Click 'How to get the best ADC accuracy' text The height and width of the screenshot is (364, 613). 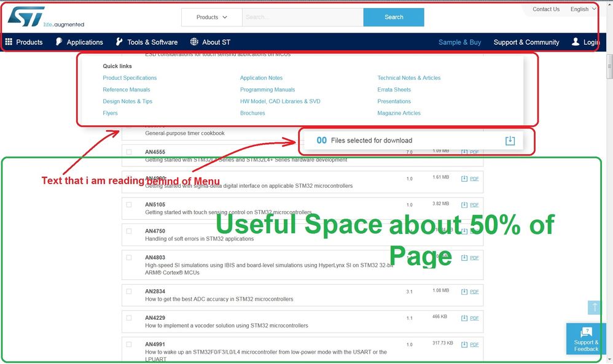point(219,299)
